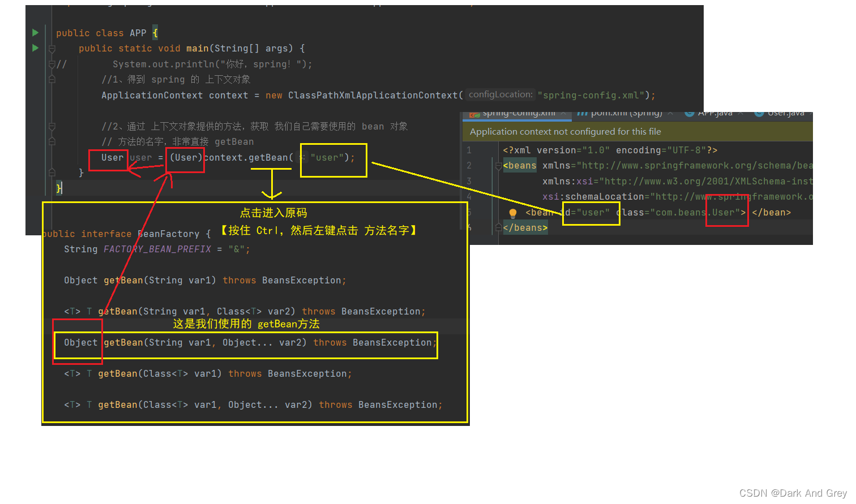Click the <?xml version="1.0" declaration
The width and height of the screenshot is (856, 504).
(x=610, y=150)
